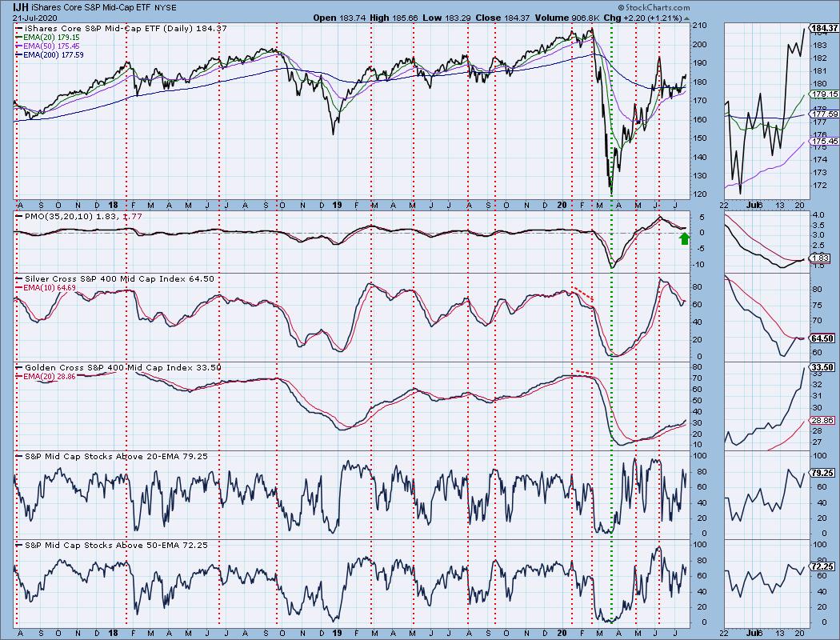Click the Low 183.29 readout

tap(447, 18)
